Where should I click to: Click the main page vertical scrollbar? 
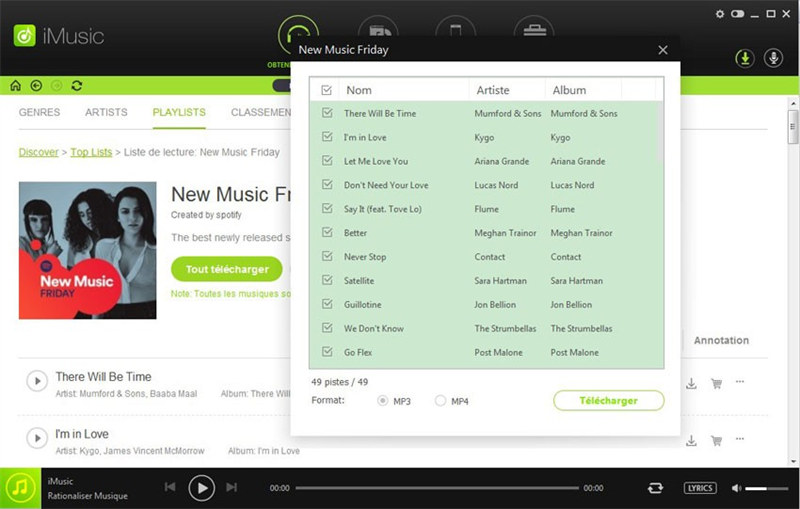coord(793,126)
